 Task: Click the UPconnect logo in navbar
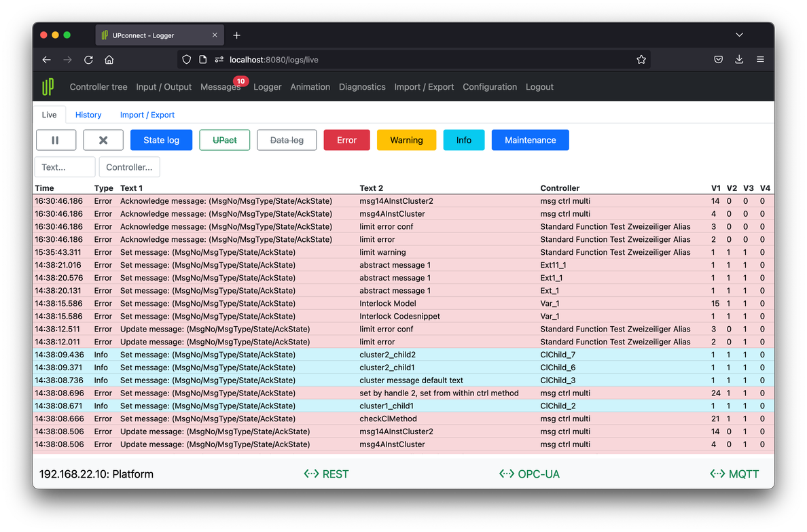click(48, 87)
